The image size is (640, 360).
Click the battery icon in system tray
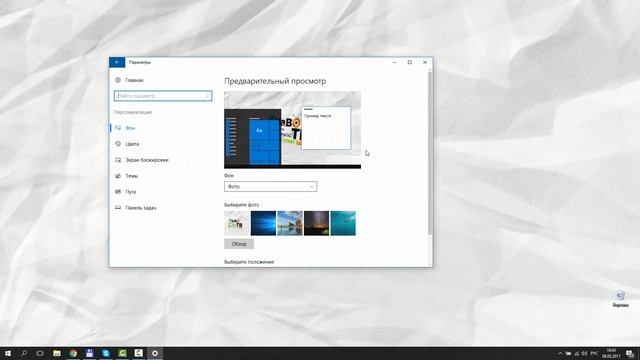pyautogui.click(x=568, y=353)
